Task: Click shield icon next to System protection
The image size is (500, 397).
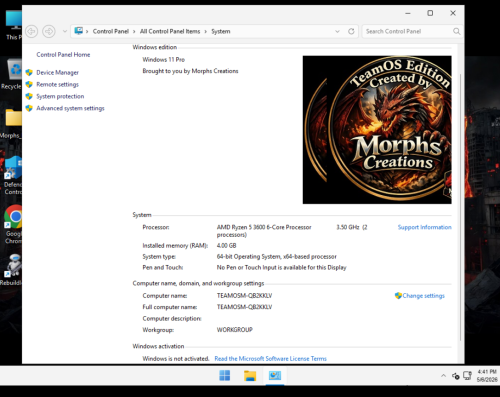Action: click(29, 96)
